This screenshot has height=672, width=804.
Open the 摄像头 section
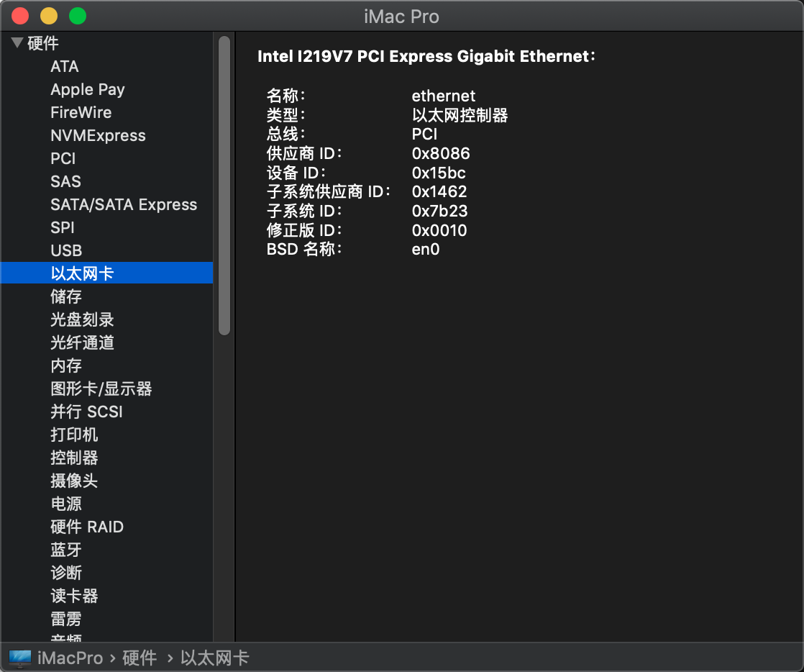[74, 481]
